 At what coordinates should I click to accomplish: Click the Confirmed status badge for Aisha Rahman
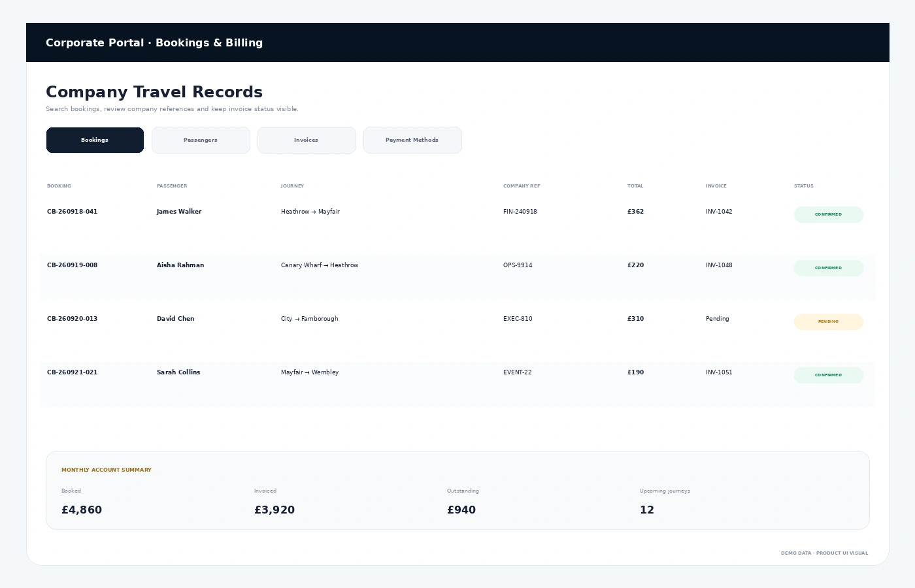click(x=829, y=268)
